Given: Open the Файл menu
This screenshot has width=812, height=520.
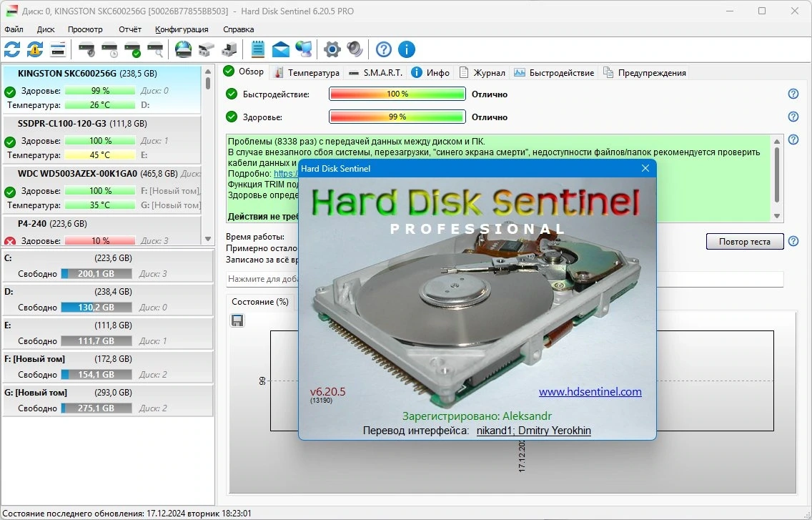Looking at the screenshot, I should pyautogui.click(x=14, y=29).
